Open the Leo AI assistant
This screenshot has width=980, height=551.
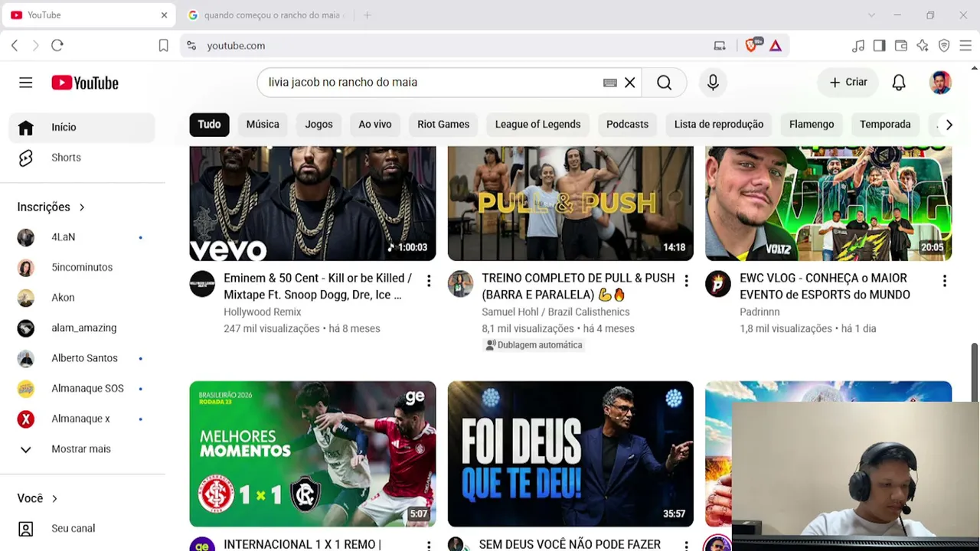(x=923, y=46)
